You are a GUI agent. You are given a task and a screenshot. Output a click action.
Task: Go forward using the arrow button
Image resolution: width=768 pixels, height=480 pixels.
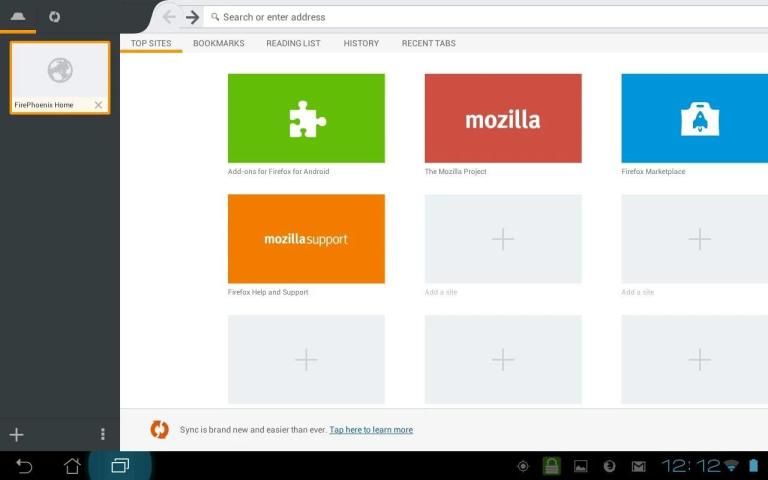click(192, 17)
